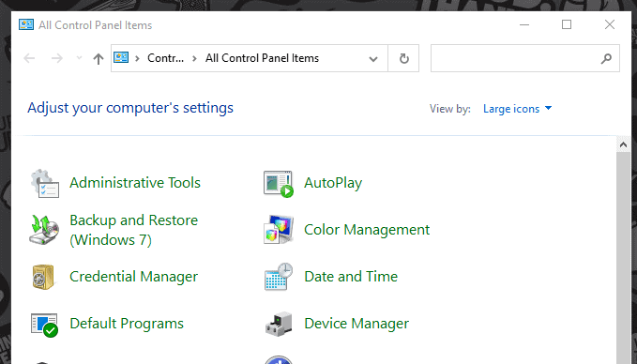Refresh the Control Panel view

[x=403, y=58]
